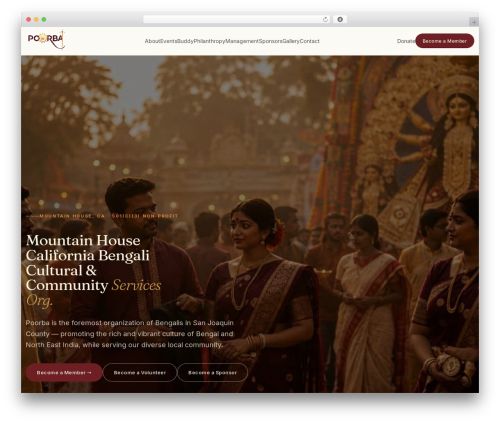Open a new browser tab with plus
Screen dimensions: 500x423
pos(474,22)
